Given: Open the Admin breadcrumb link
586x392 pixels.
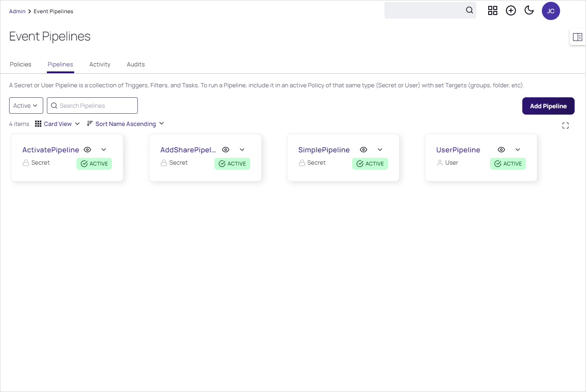Looking at the screenshot, I should click(x=17, y=11).
